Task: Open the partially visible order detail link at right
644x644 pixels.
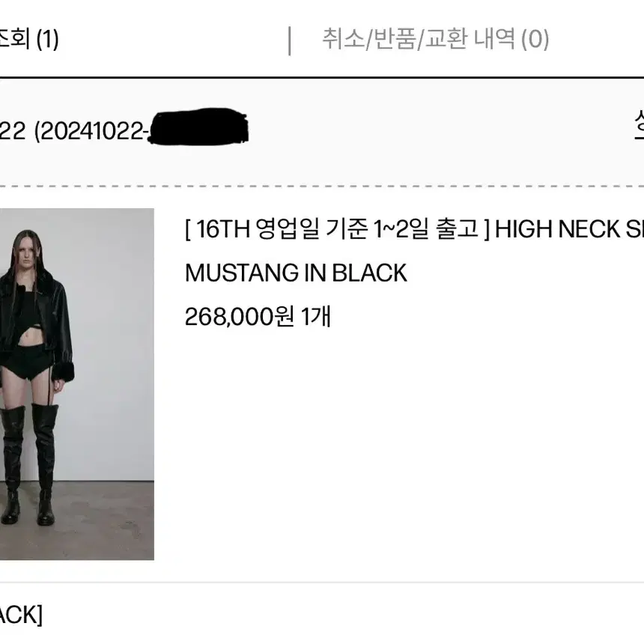Action: click(x=639, y=126)
